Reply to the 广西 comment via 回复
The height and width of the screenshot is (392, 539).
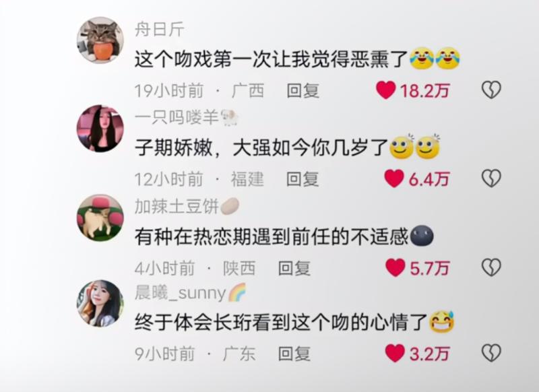coord(303,91)
